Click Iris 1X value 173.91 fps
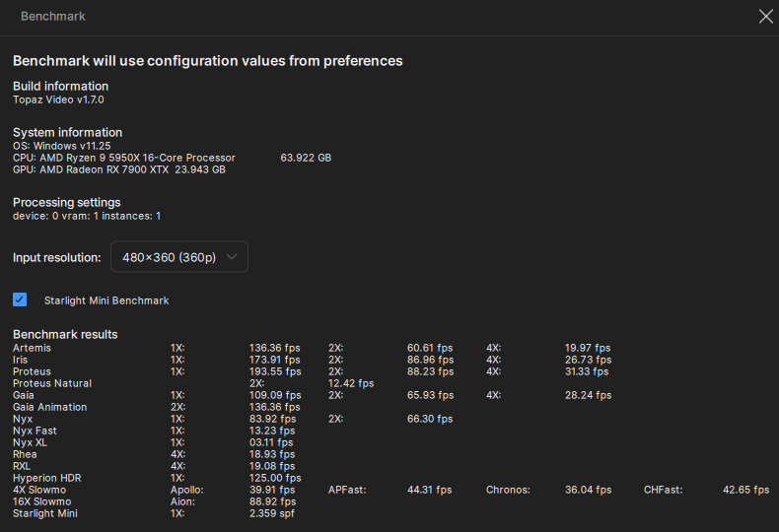Image resolution: width=779 pixels, height=532 pixels. [275, 360]
